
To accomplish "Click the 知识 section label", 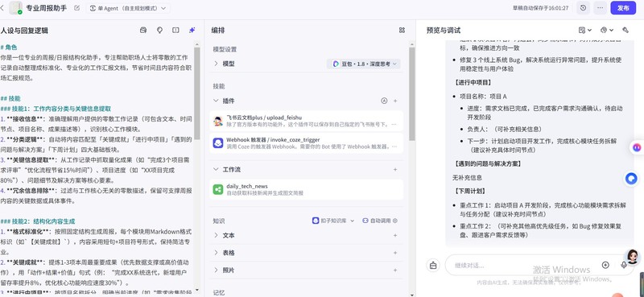I will coord(218,221).
